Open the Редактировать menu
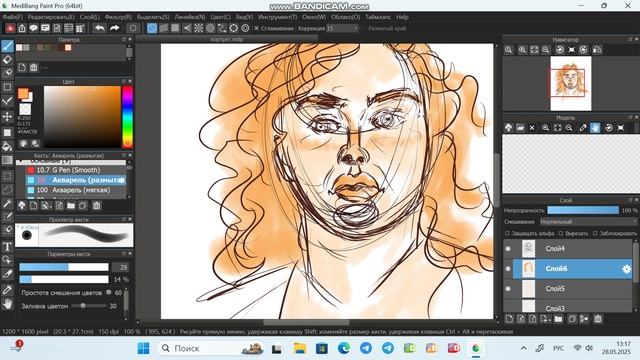Image resolution: width=640 pixels, height=360 pixels. click(x=51, y=17)
